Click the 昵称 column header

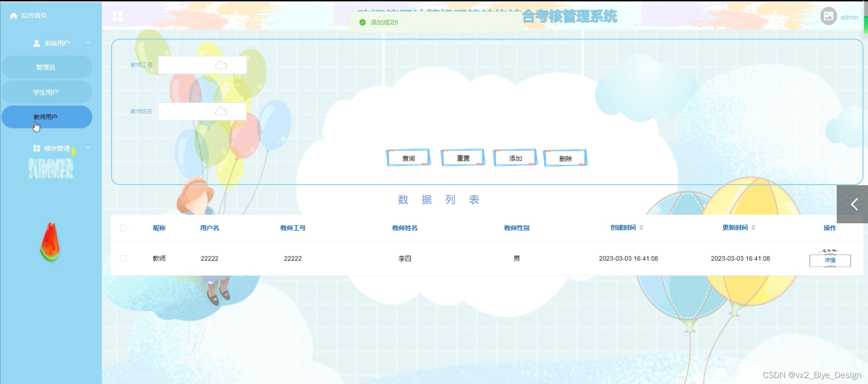[159, 228]
